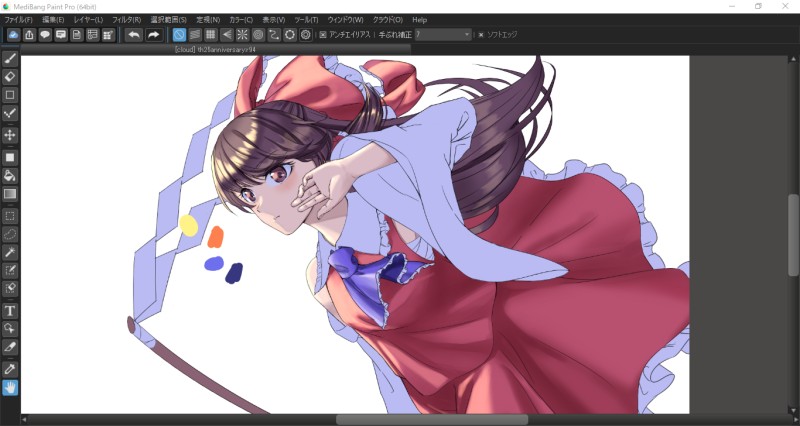Select the Eyedropper tool

[10, 369]
